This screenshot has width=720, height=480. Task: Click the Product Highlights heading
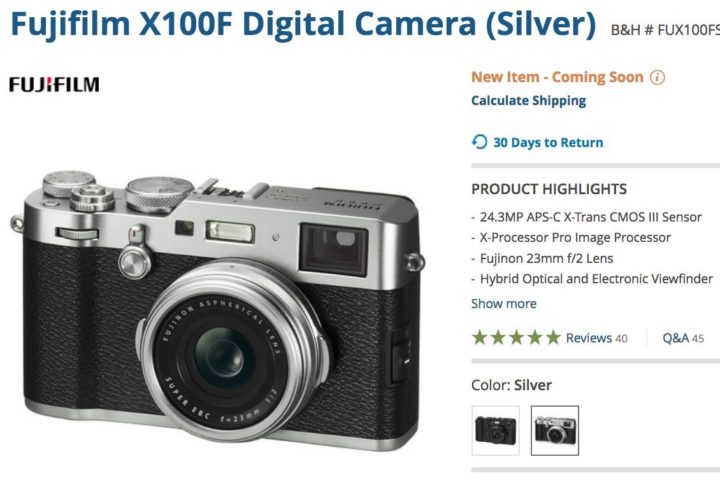click(x=549, y=189)
